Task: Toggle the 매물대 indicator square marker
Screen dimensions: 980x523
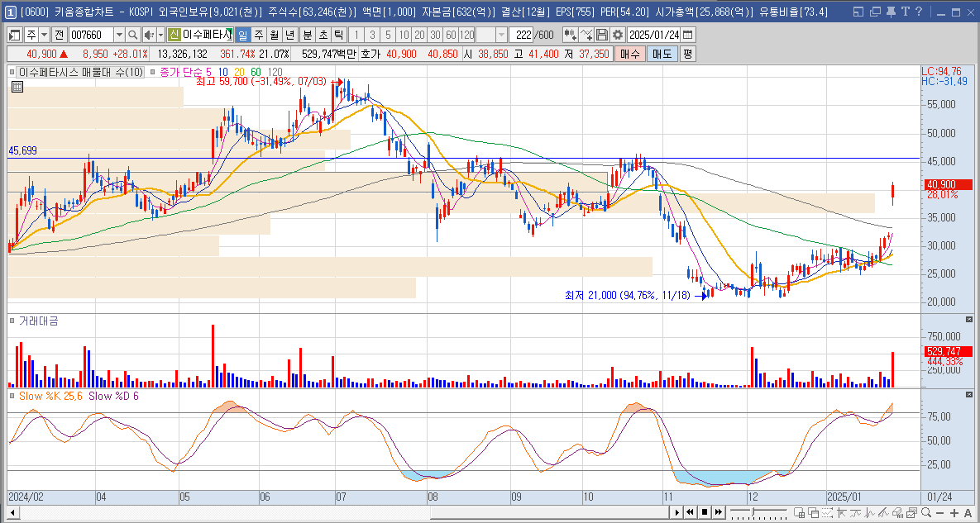Action: point(12,73)
